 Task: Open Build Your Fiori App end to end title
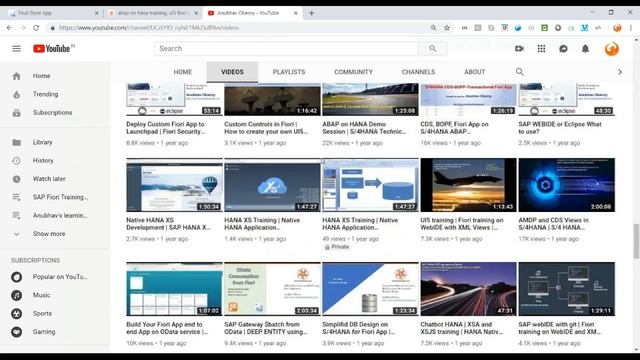[x=167, y=328]
